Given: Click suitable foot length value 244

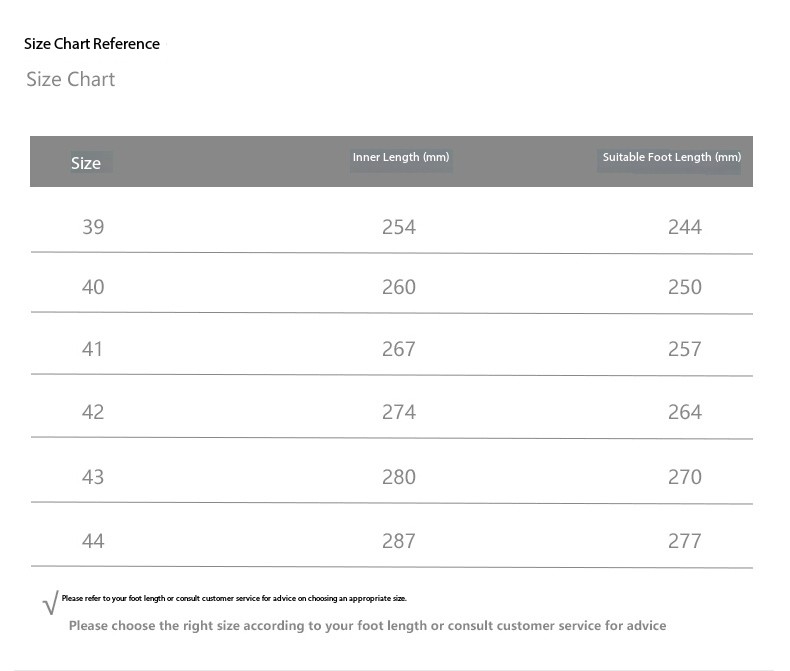Looking at the screenshot, I should click(x=685, y=227).
